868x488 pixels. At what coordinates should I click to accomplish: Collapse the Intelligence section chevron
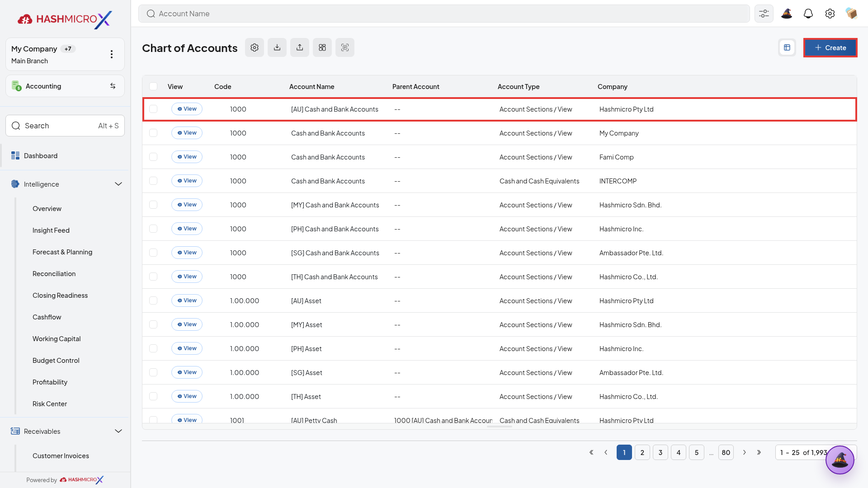click(118, 184)
